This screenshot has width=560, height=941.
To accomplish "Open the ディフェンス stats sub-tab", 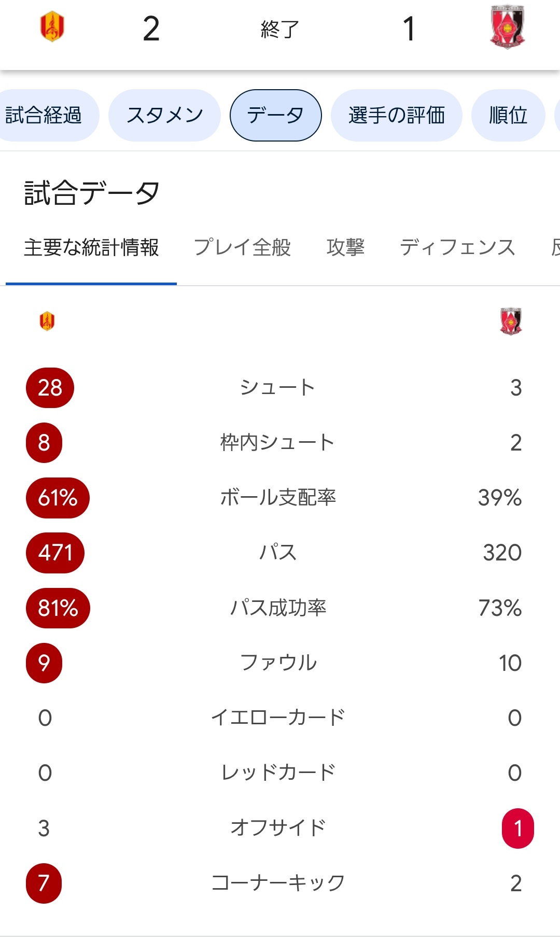I will coord(457,247).
